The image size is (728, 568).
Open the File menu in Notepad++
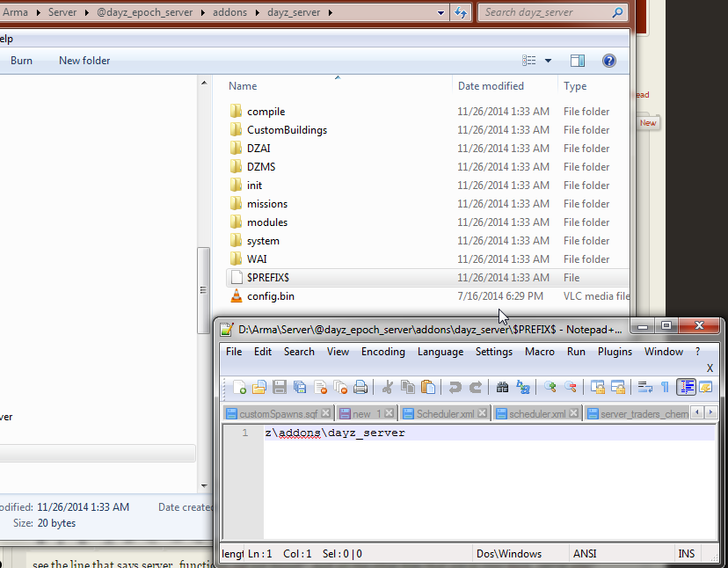pyautogui.click(x=234, y=352)
